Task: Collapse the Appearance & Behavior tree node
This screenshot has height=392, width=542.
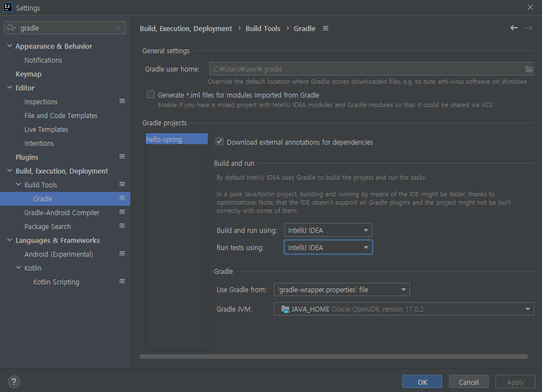Action: click(x=10, y=46)
